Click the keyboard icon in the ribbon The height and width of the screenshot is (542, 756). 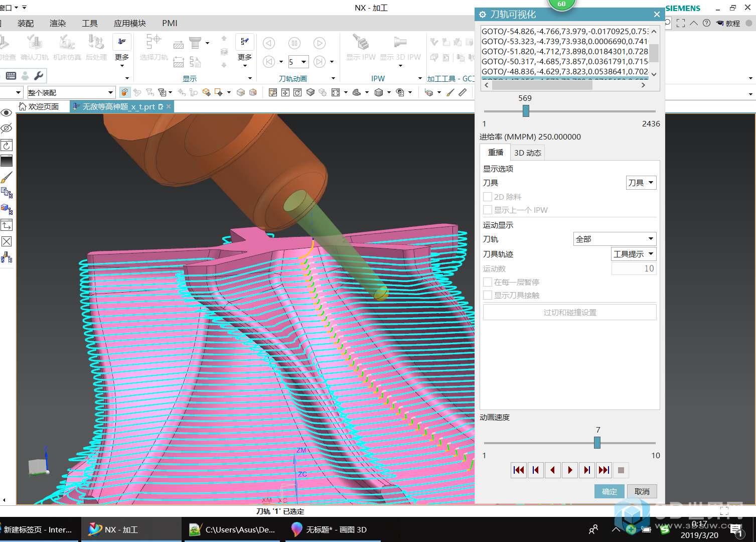[11, 76]
